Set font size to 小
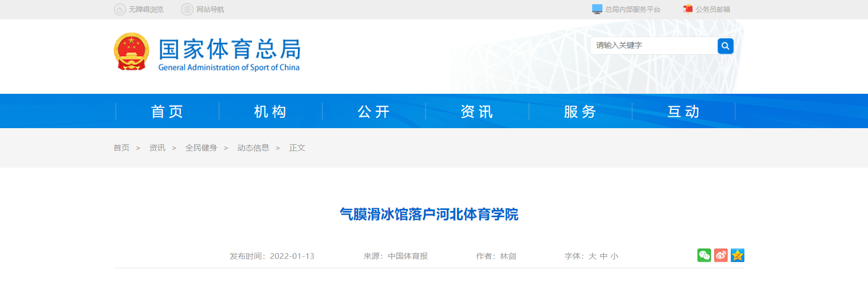Image resolution: width=868 pixels, height=286 pixels. tap(614, 256)
